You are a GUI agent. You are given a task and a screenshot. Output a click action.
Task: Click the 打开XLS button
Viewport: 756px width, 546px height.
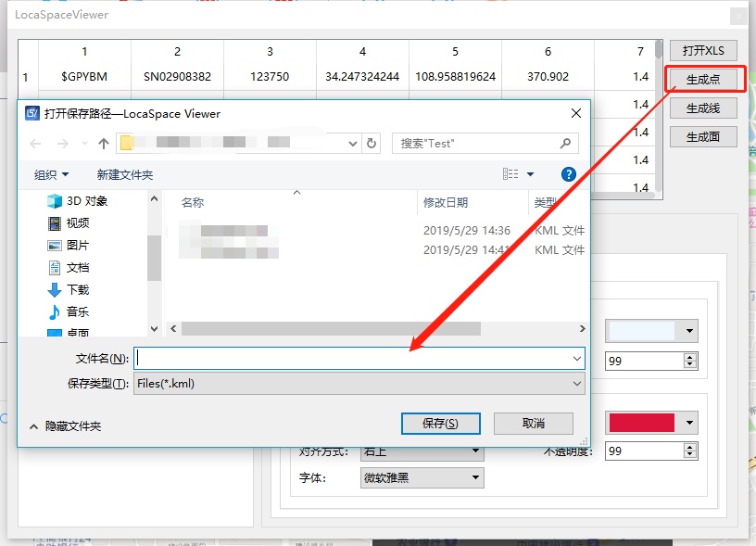[703, 51]
